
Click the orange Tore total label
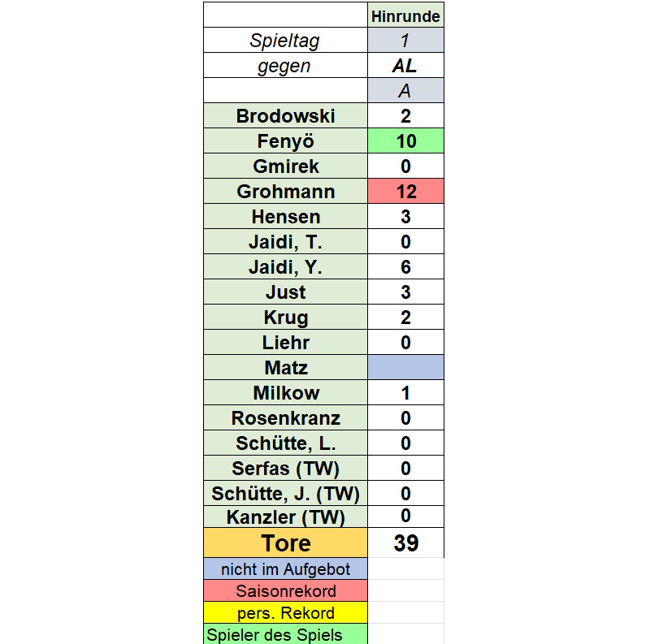coord(285,542)
